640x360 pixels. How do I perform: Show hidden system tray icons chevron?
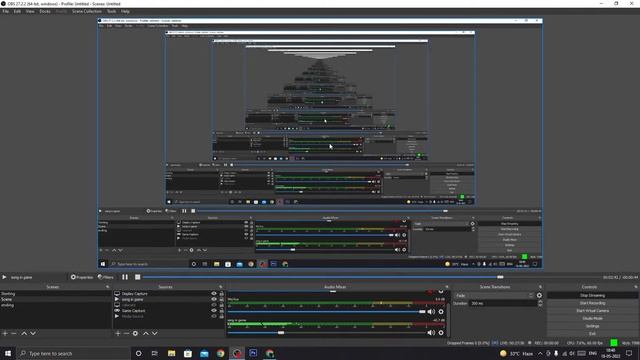(540, 353)
